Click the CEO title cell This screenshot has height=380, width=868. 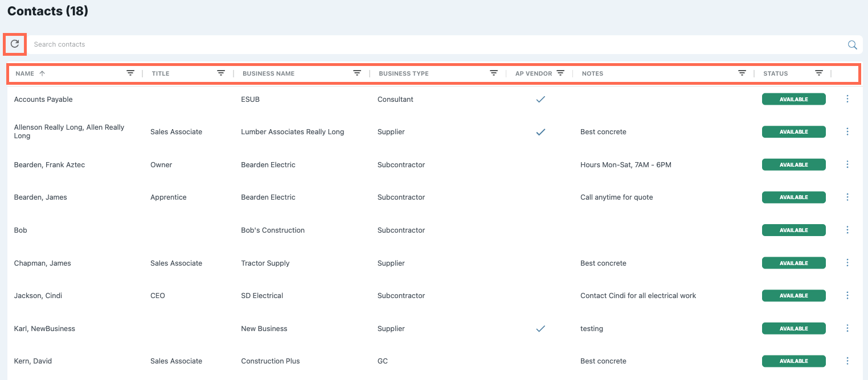click(158, 295)
